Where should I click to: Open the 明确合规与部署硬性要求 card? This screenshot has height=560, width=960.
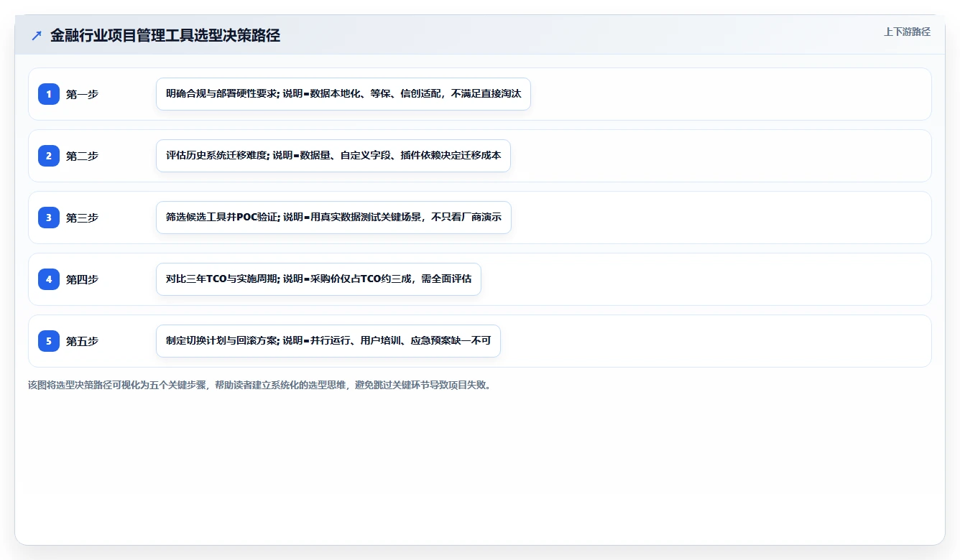pyautogui.click(x=343, y=94)
